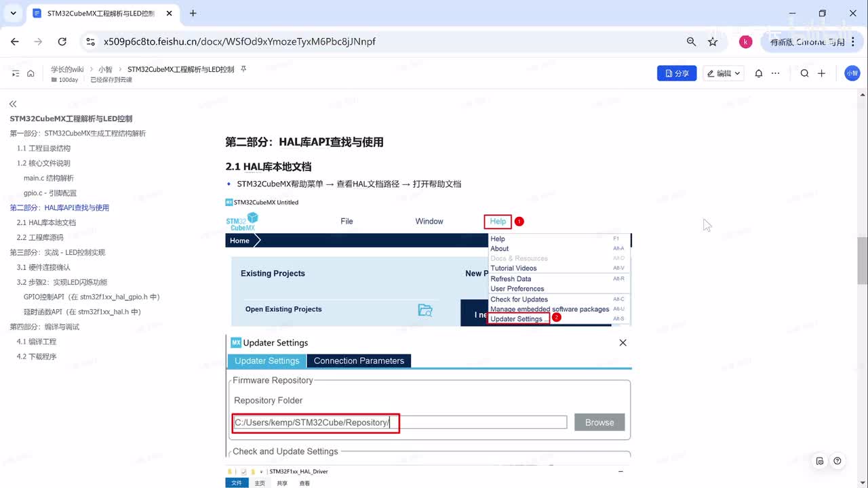Jump to 第四部分: 编译与调试
Image resolution: width=868 pixels, height=488 pixels.
click(x=45, y=327)
